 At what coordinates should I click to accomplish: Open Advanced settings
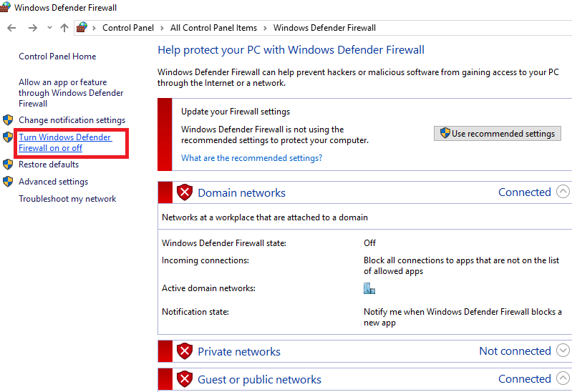(x=53, y=182)
